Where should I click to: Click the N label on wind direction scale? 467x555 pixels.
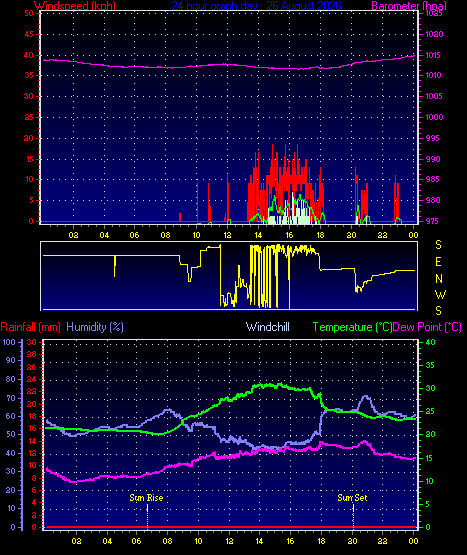pyautogui.click(x=439, y=279)
